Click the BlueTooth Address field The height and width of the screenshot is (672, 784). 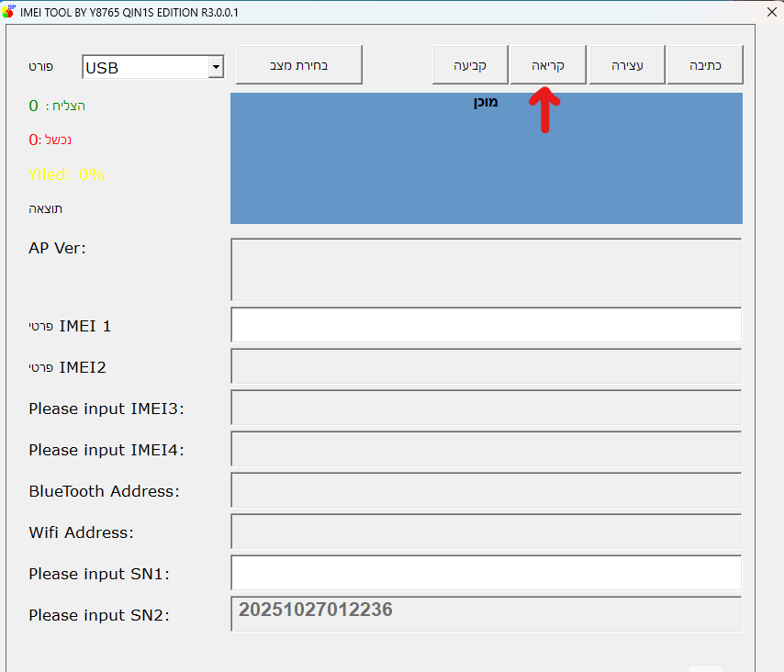pyautogui.click(x=486, y=489)
